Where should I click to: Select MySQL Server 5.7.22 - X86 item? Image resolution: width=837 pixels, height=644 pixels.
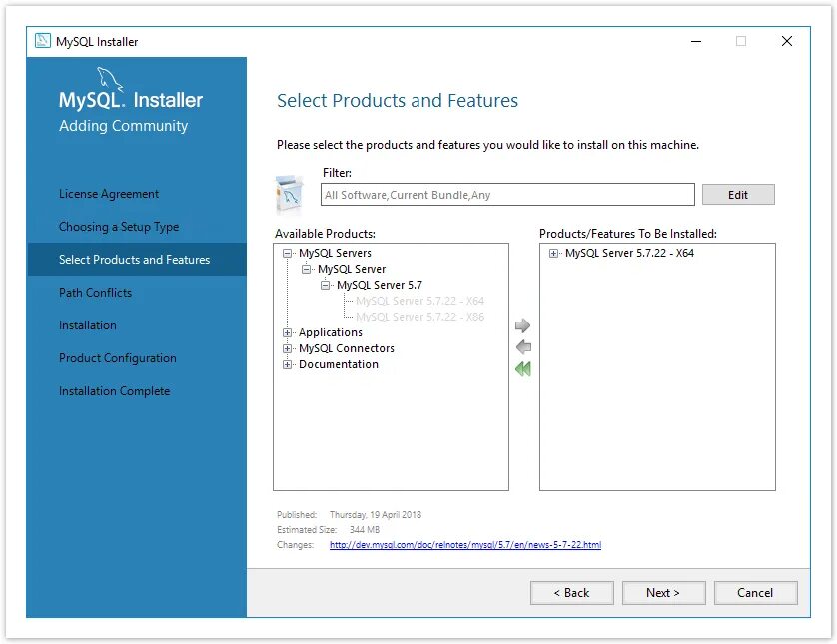coord(420,317)
